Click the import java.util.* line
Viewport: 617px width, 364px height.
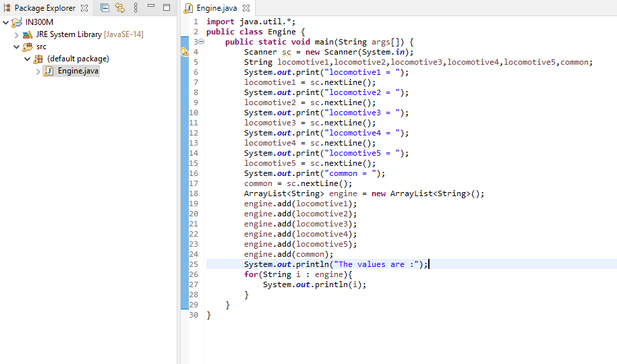(x=251, y=22)
